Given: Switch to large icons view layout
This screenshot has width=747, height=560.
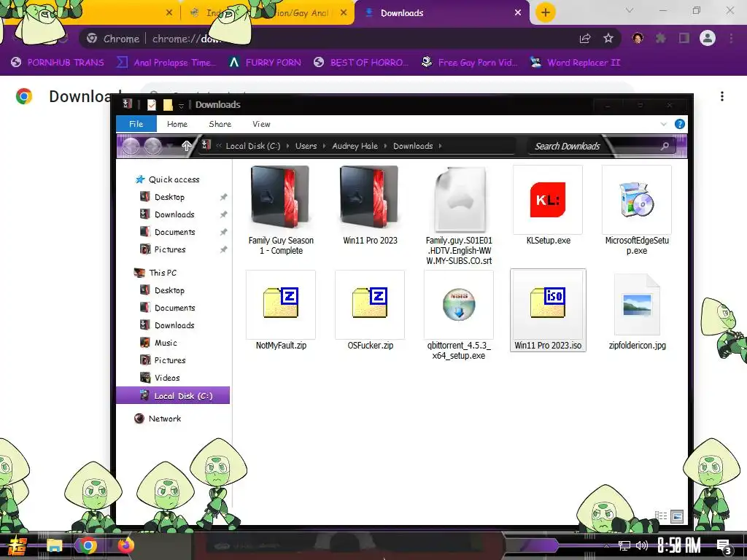Looking at the screenshot, I should point(677,516).
